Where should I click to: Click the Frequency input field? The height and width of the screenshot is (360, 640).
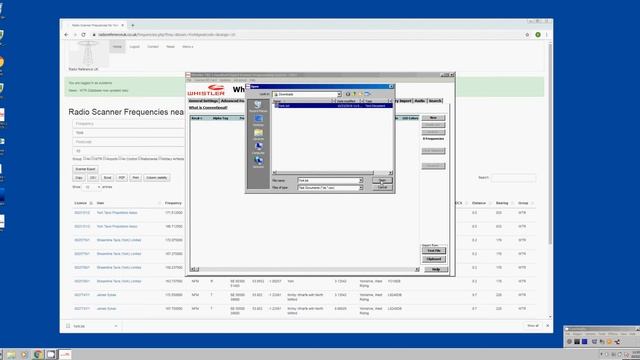tap(129, 124)
